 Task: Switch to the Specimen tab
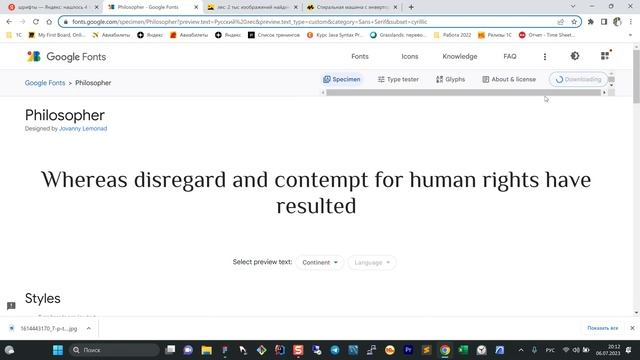click(342, 79)
